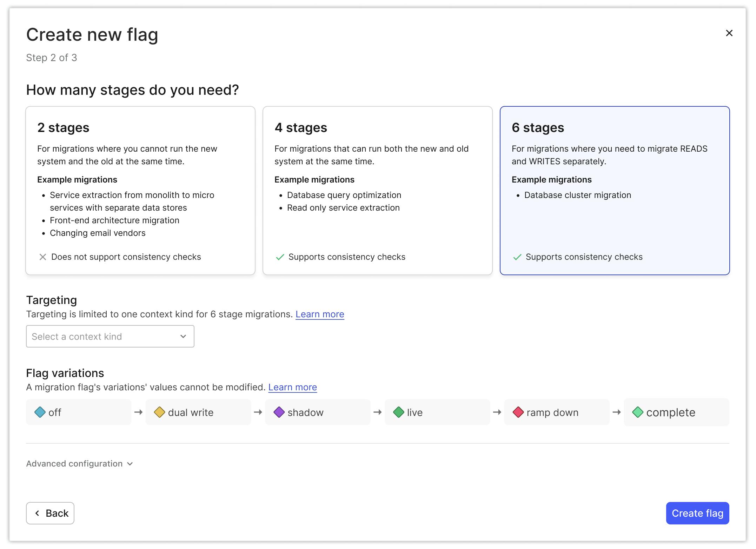Click the blue diamond icon for off
Screen dimensions: 756x549
click(40, 412)
